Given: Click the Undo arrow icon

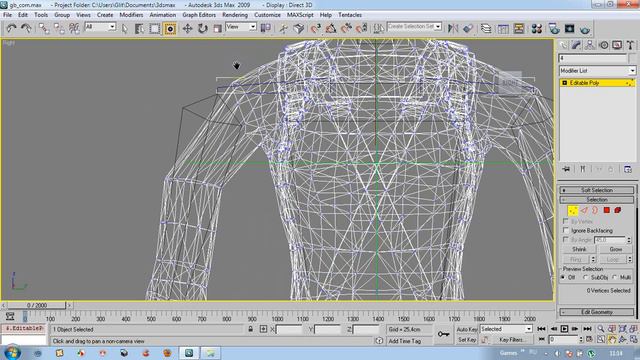Looking at the screenshot, I should click(11, 28).
